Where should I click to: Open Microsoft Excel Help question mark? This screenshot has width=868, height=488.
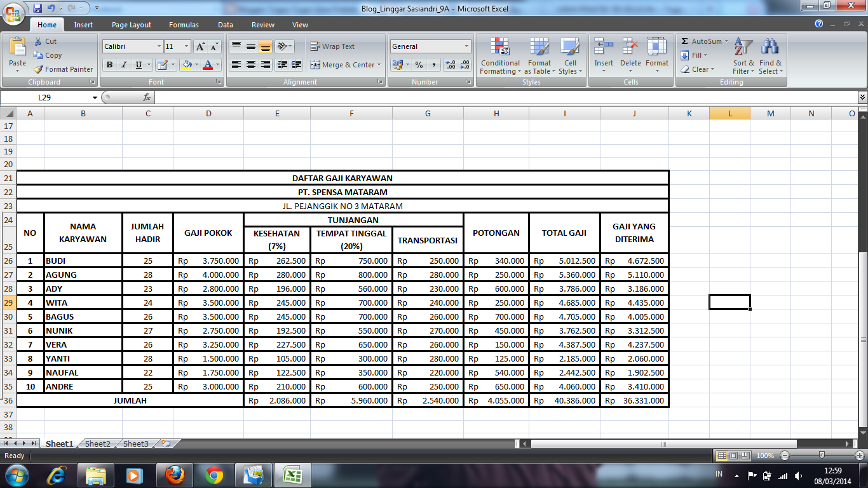click(820, 24)
